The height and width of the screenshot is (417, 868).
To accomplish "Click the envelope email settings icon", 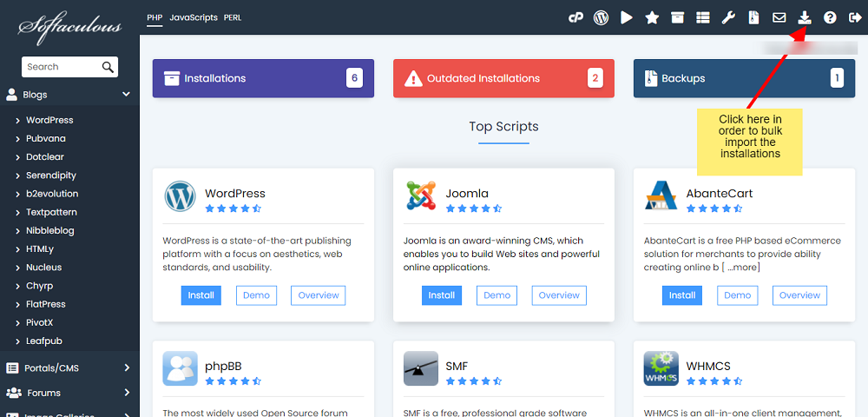I will click(x=779, y=17).
